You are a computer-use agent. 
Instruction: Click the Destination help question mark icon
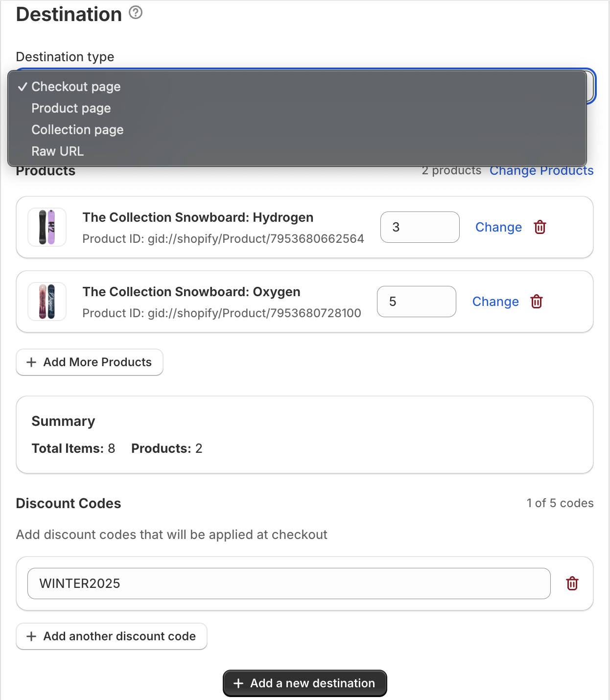coord(136,13)
